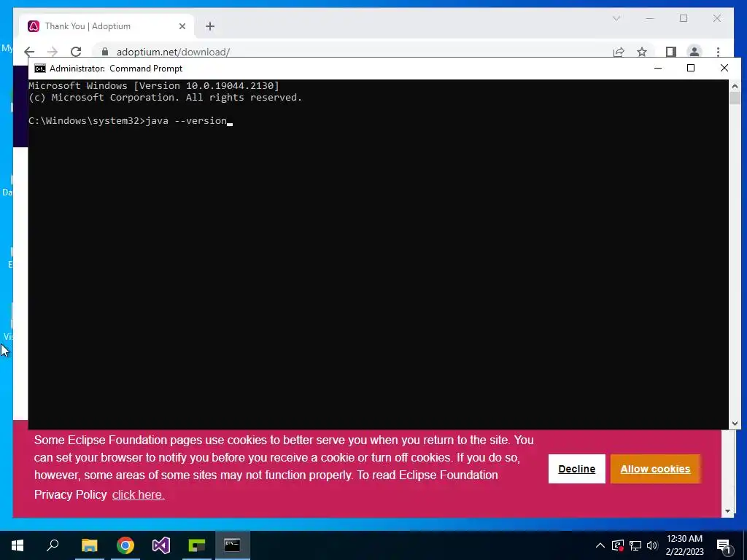Show hidden system tray icons
747x560 pixels.
pyautogui.click(x=600, y=545)
